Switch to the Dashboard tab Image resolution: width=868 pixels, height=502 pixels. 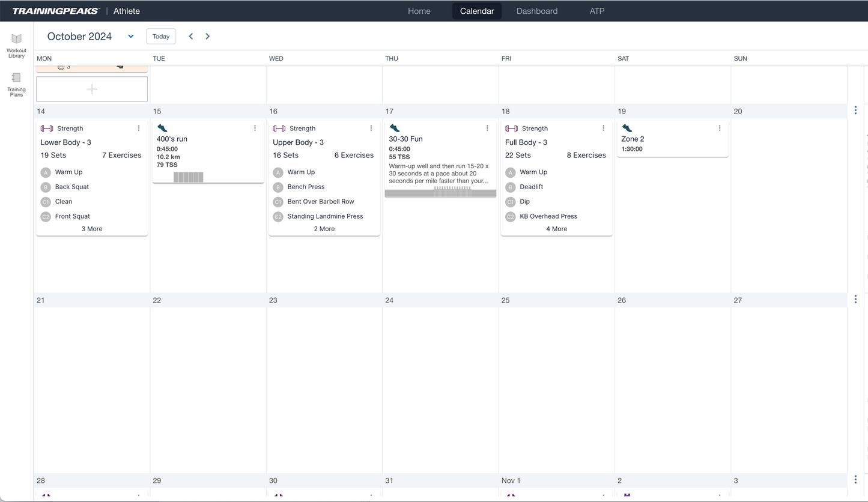pos(536,11)
